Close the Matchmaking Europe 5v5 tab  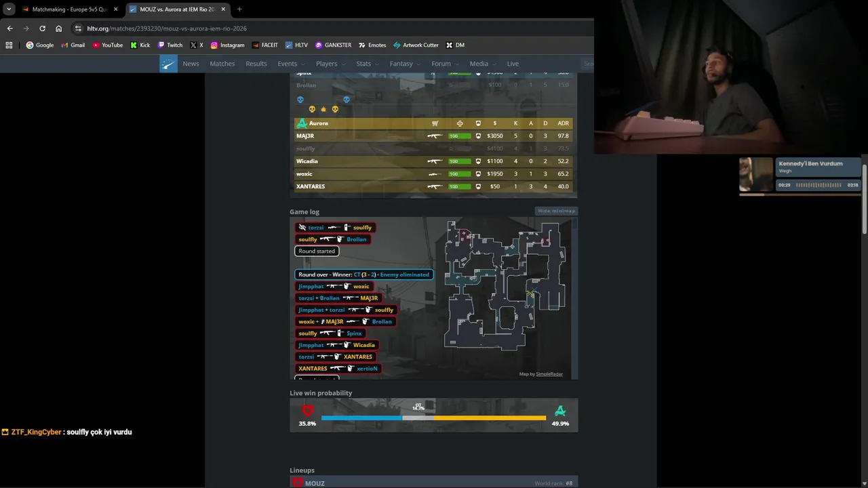(x=115, y=9)
